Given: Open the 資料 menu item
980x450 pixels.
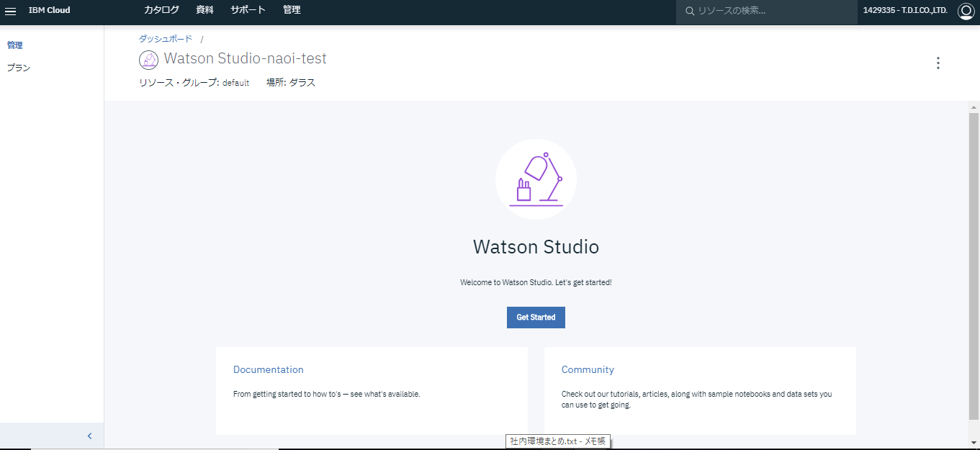Looking at the screenshot, I should click(x=204, y=10).
